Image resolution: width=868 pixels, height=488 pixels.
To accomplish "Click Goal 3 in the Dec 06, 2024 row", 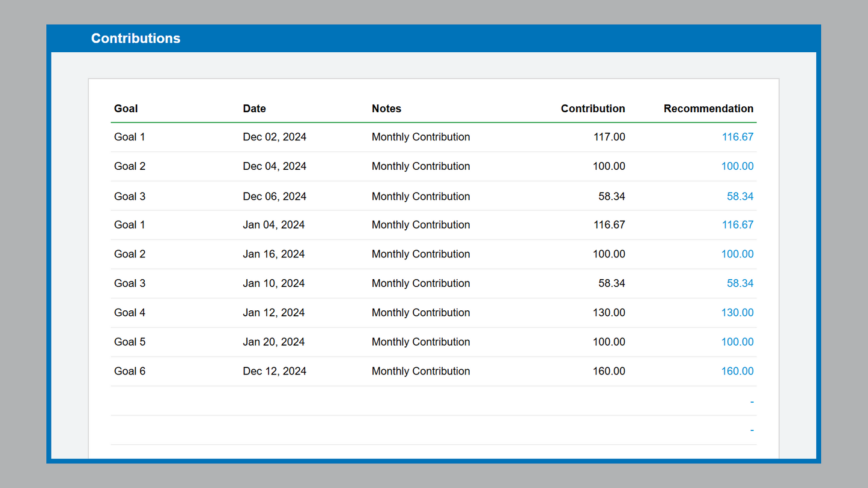I will pos(130,196).
